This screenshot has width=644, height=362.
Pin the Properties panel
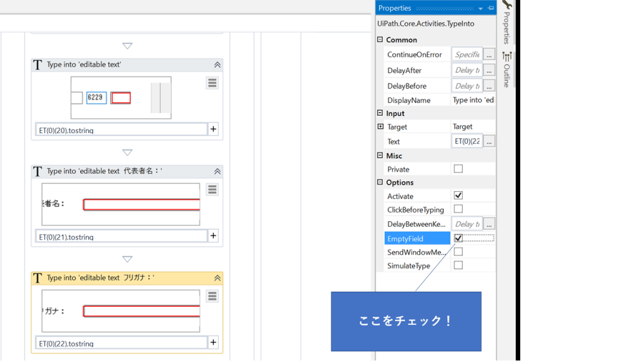coord(491,8)
